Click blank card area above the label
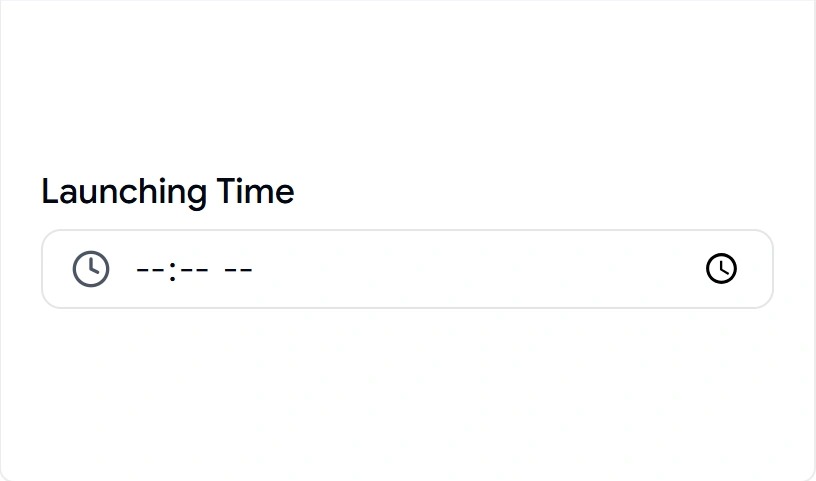816x481 pixels. [407, 83]
